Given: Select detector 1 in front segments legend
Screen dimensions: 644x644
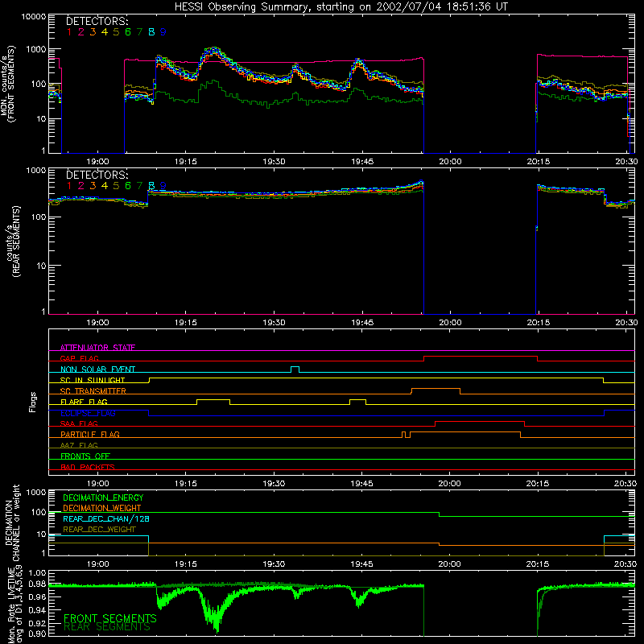Looking at the screenshot, I should tap(69, 32).
